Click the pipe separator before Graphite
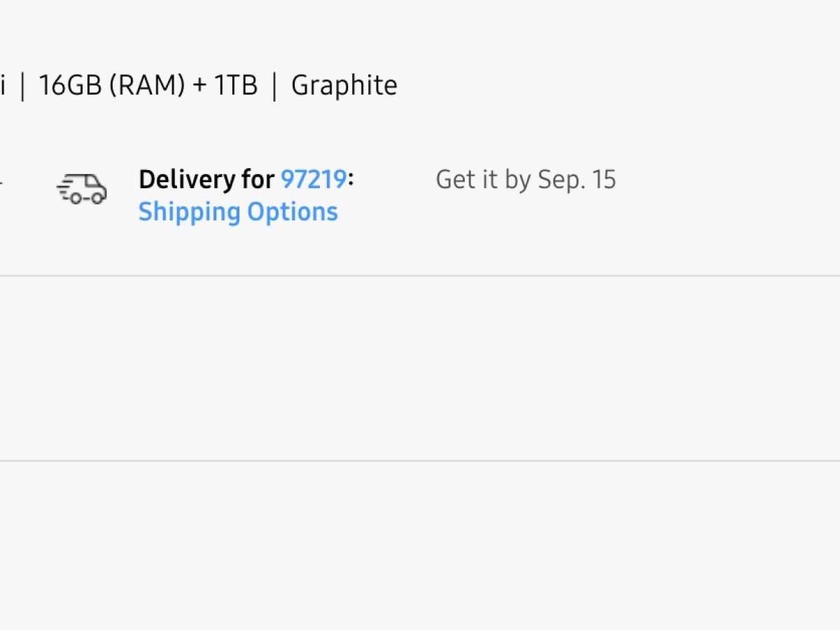 click(x=275, y=86)
